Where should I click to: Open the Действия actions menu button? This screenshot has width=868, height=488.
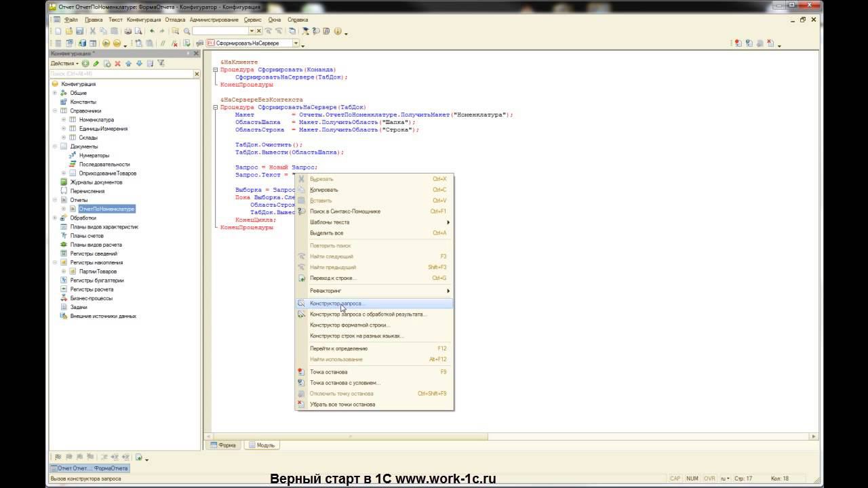(x=64, y=64)
